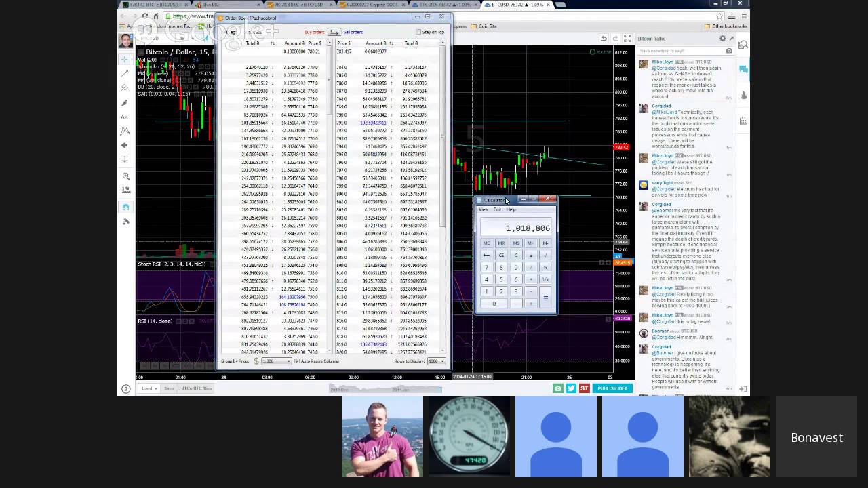Screen dimensions: 868x488
Task: Select the man in pink shirt thumbnail
Action: [382, 437]
